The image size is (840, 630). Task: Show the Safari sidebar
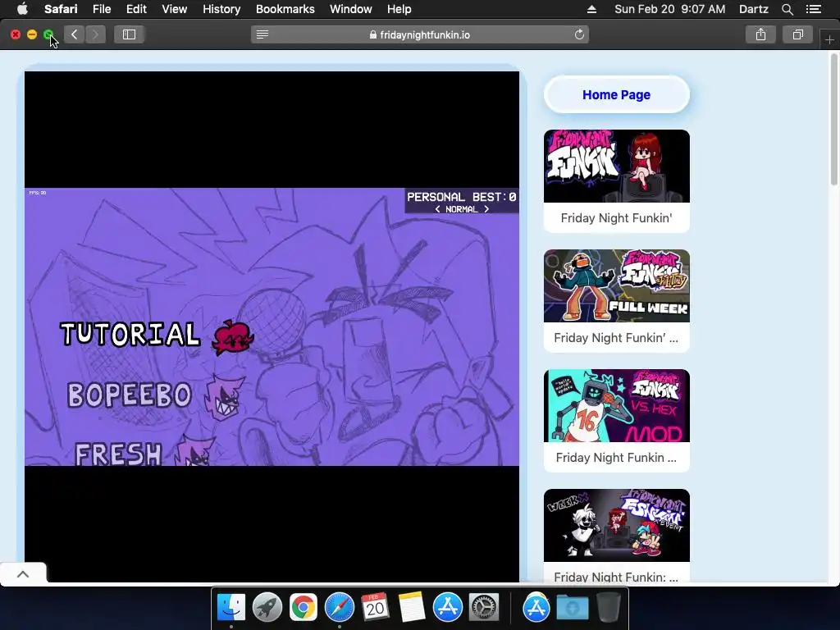(129, 34)
